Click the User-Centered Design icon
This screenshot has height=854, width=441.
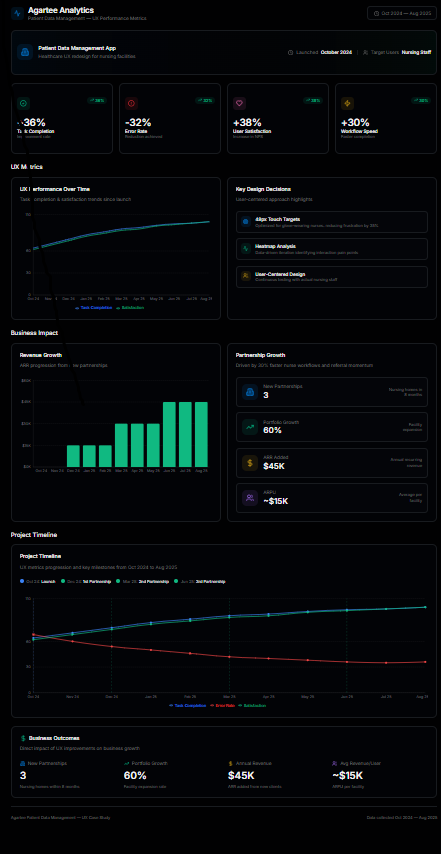click(246, 276)
